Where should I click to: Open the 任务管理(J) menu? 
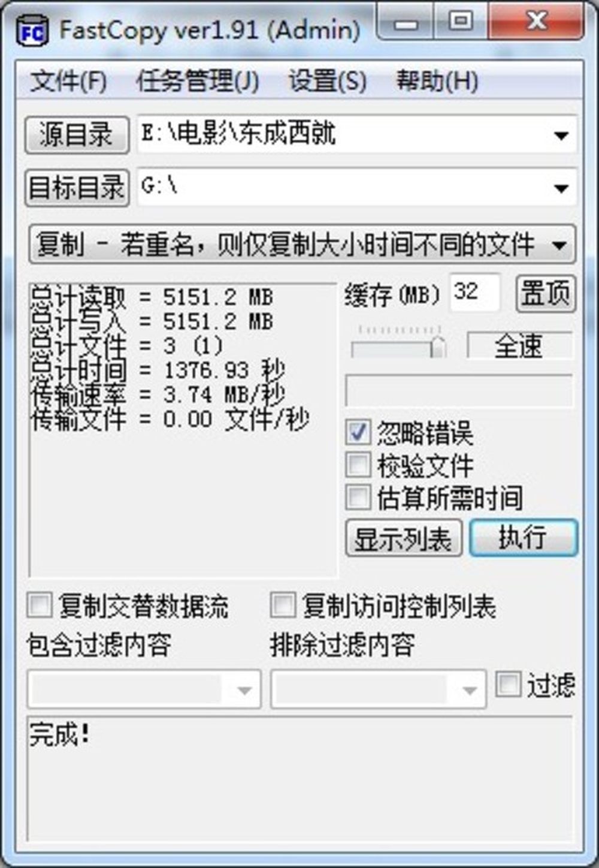point(198,80)
